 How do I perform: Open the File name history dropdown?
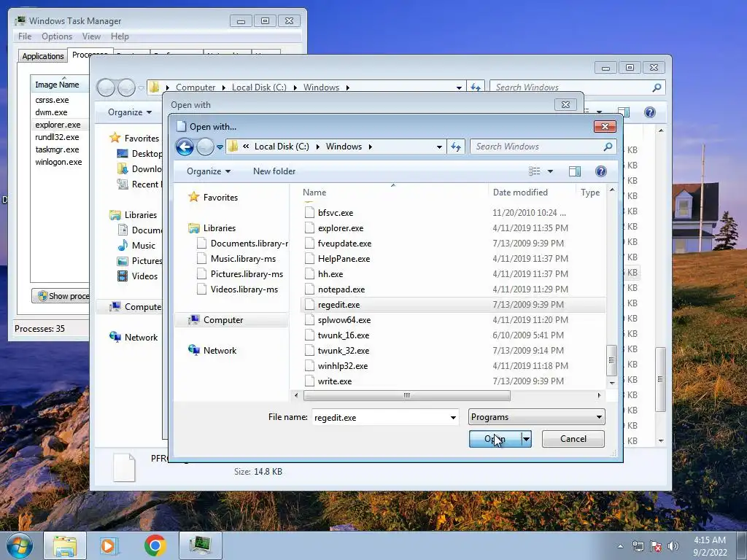click(x=453, y=418)
